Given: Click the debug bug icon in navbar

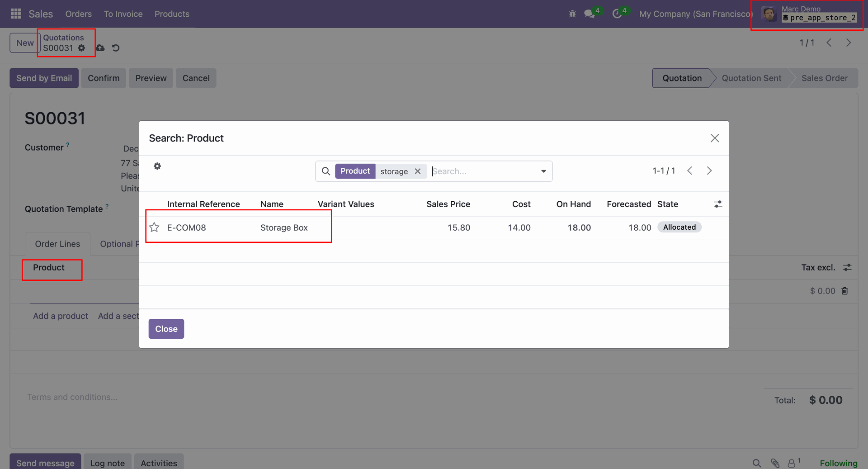Looking at the screenshot, I should click(x=572, y=14).
